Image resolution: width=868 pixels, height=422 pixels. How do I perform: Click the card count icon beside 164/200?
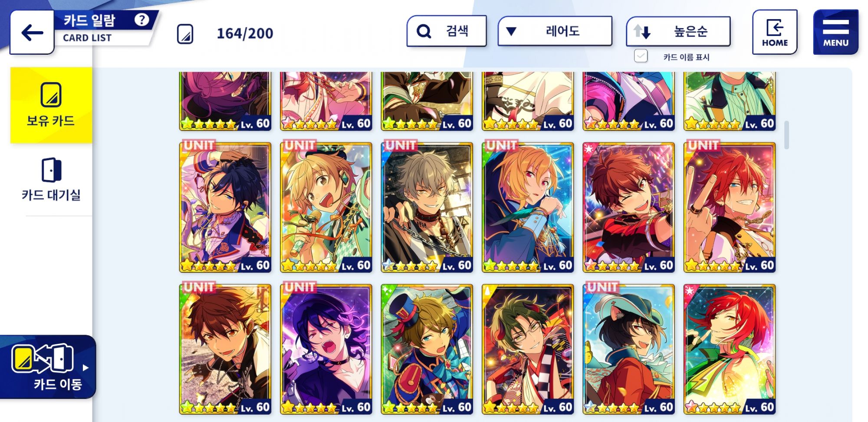tap(185, 34)
